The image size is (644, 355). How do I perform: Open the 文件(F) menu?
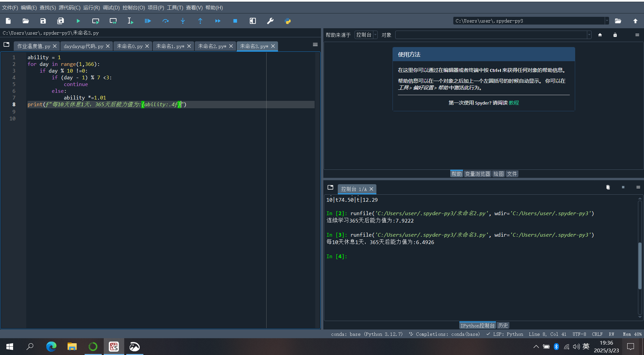(x=10, y=7)
